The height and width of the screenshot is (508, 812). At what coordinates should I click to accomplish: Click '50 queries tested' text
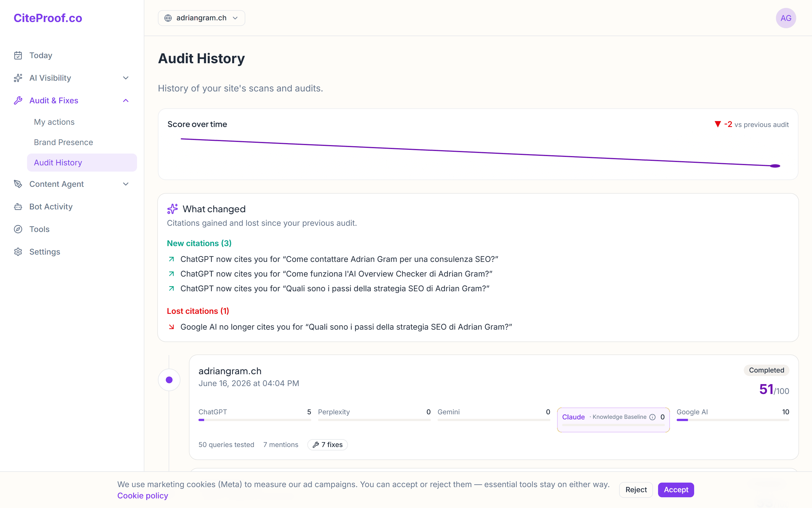[x=226, y=444]
